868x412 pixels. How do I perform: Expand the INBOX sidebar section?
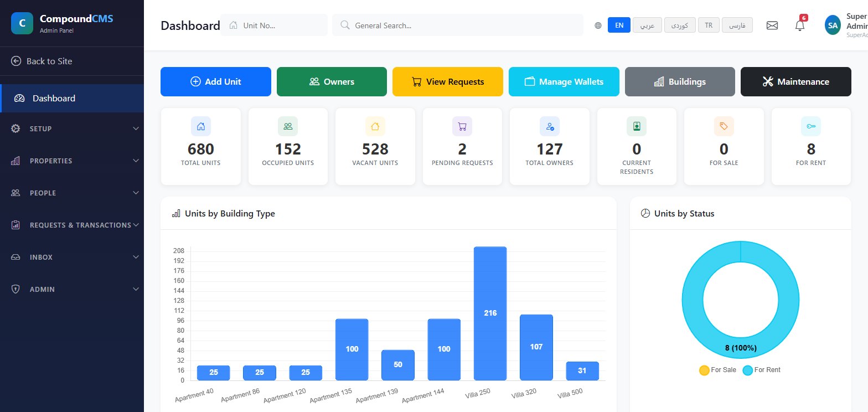click(72, 257)
